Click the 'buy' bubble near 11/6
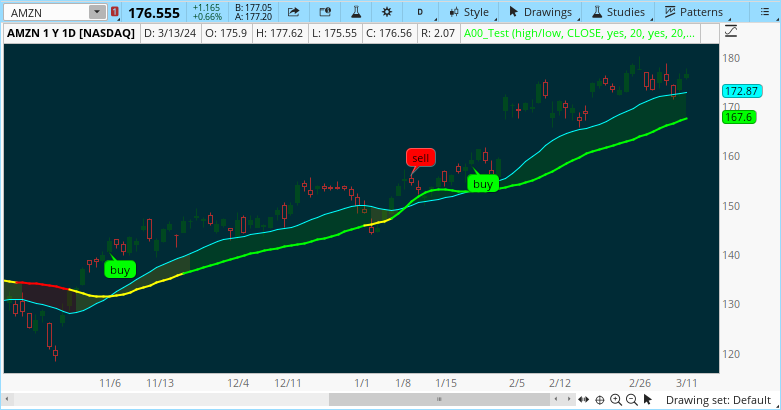Image resolution: width=781 pixels, height=410 pixels. pos(120,270)
